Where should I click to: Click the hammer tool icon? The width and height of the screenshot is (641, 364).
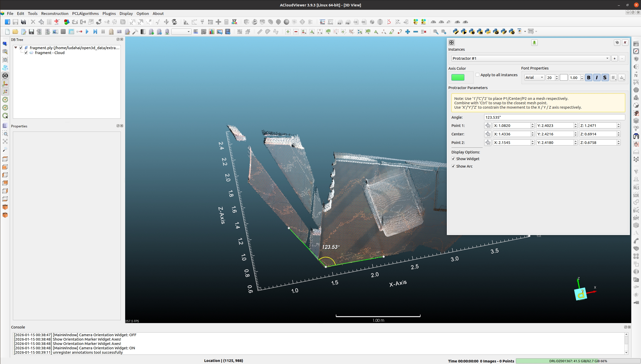(x=135, y=32)
